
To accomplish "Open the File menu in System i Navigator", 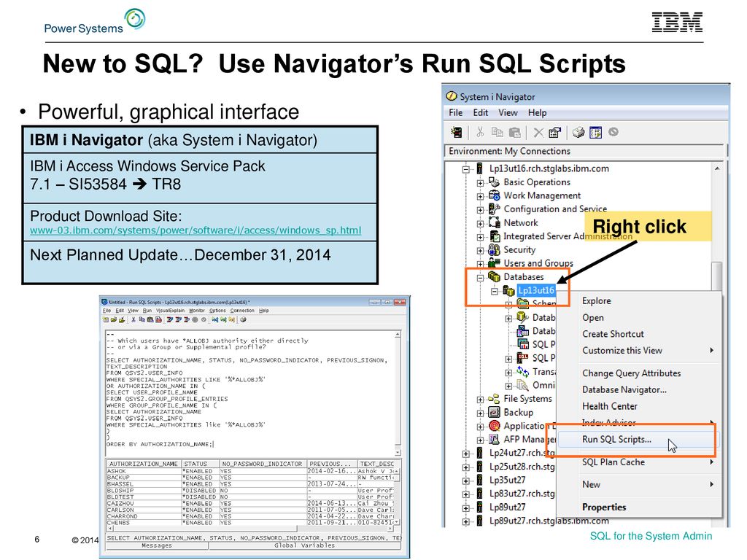I will pyautogui.click(x=455, y=113).
